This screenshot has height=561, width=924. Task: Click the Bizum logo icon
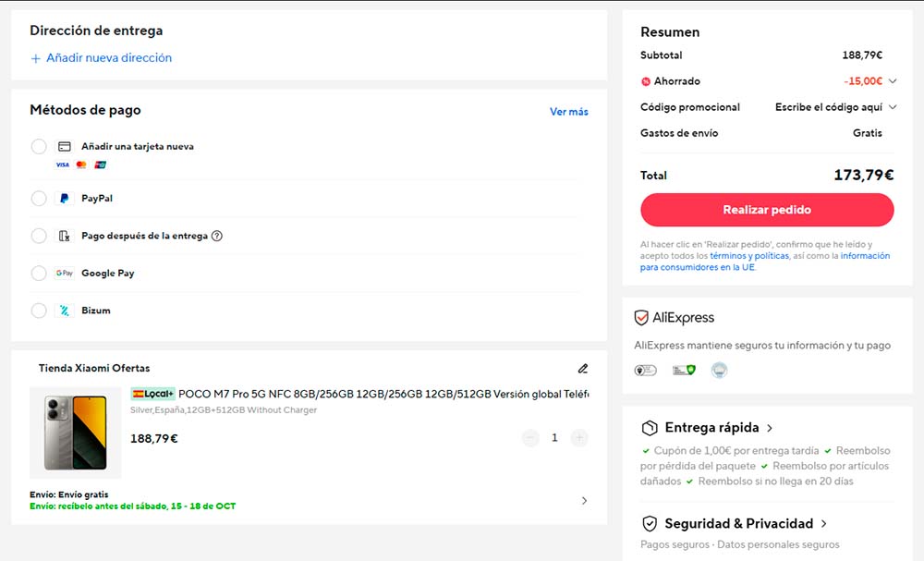[65, 311]
